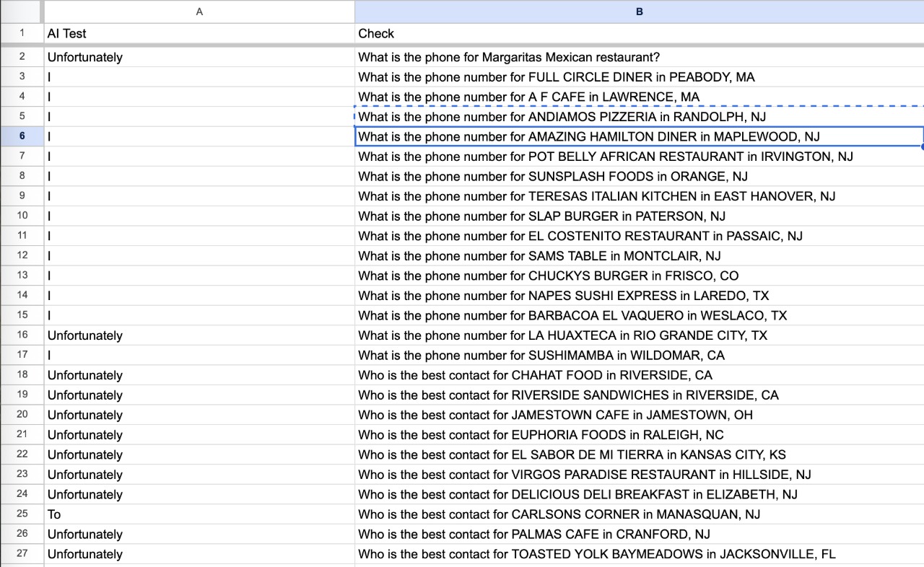
Task: Select the SLAP BURGER in PATERSON cell
Action: (639, 216)
